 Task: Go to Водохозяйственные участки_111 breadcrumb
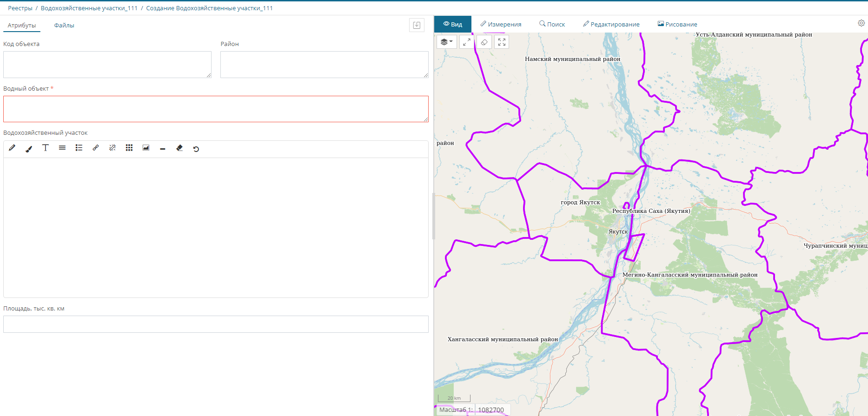pyautogui.click(x=89, y=8)
